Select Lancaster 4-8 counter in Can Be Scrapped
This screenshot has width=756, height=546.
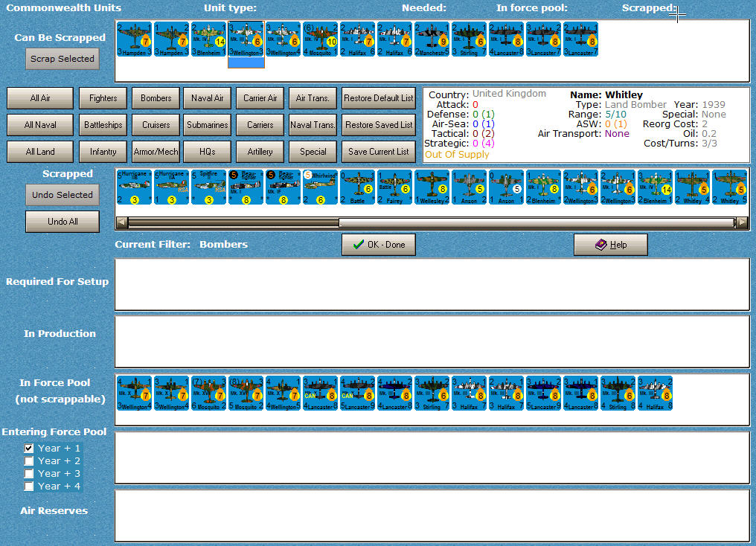(506, 39)
